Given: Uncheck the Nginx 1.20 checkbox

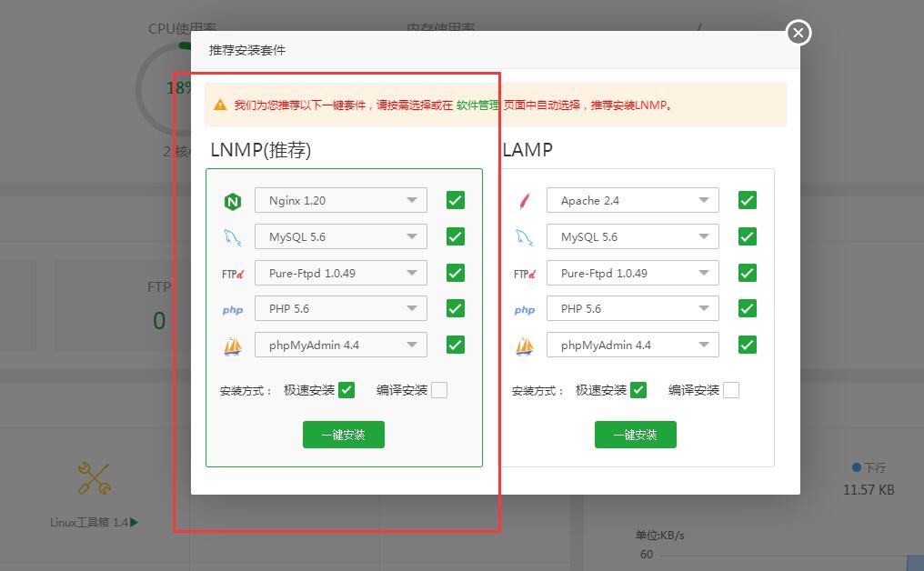Looking at the screenshot, I should (x=456, y=200).
